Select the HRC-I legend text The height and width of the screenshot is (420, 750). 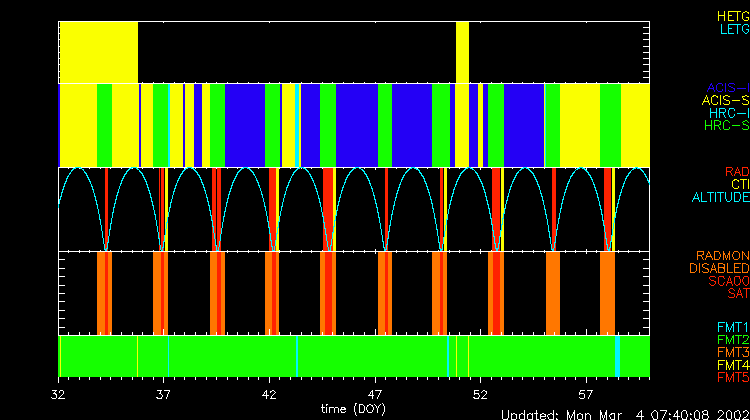coord(727,114)
